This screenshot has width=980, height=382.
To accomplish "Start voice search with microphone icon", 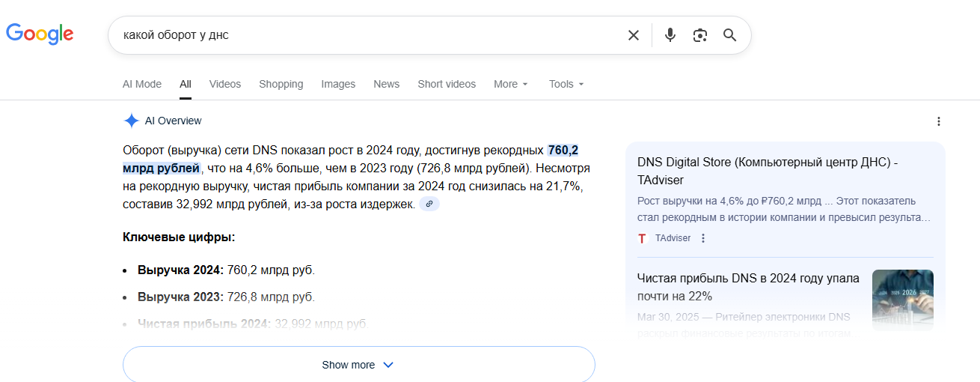I will tap(670, 35).
